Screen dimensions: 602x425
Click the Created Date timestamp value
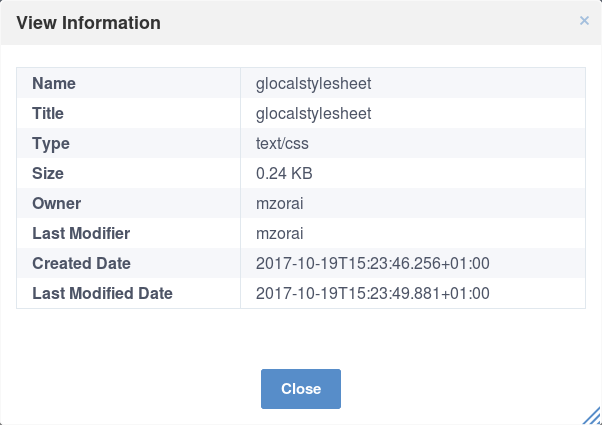click(372, 263)
